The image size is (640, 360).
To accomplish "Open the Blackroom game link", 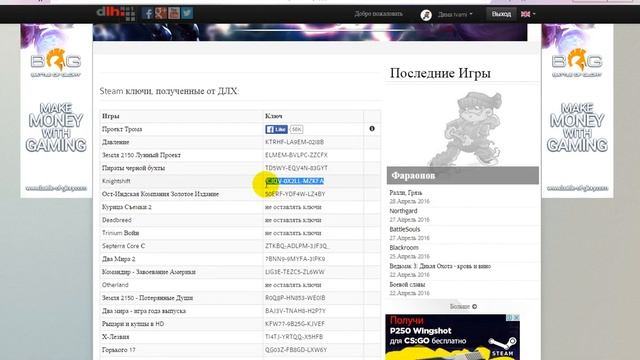I will pos(404,248).
